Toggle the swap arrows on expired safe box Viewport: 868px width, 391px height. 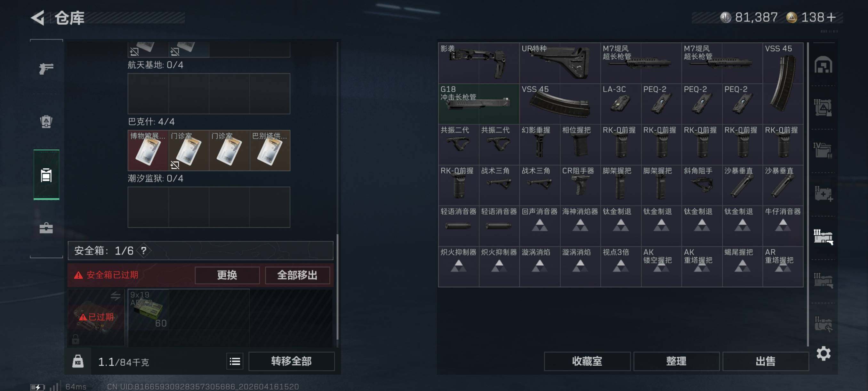[115, 296]
